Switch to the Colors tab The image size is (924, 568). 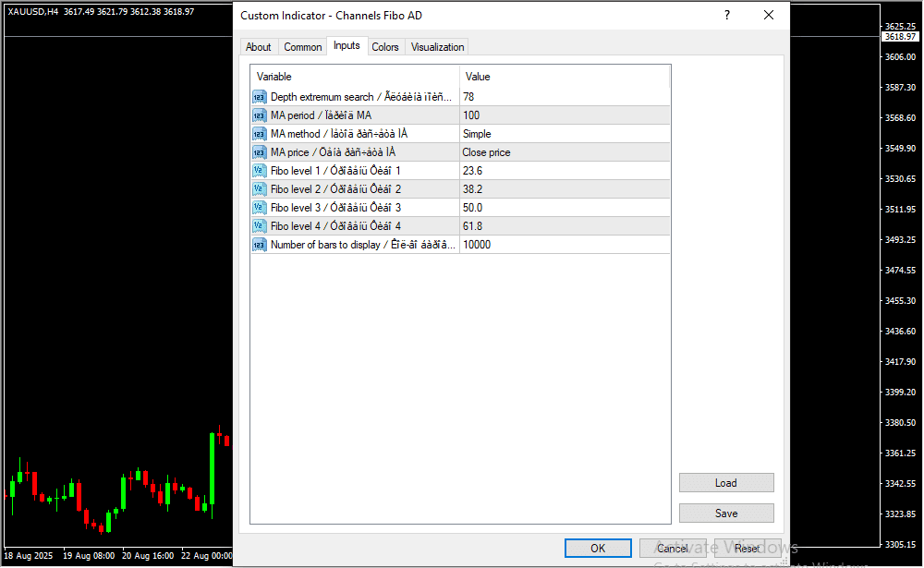point(385,47)
